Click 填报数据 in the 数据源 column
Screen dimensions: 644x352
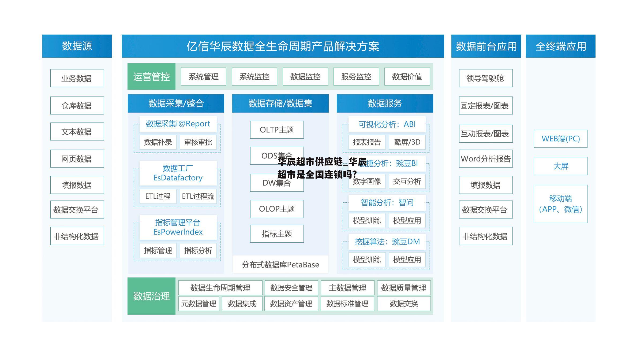(x=77, y=185)
